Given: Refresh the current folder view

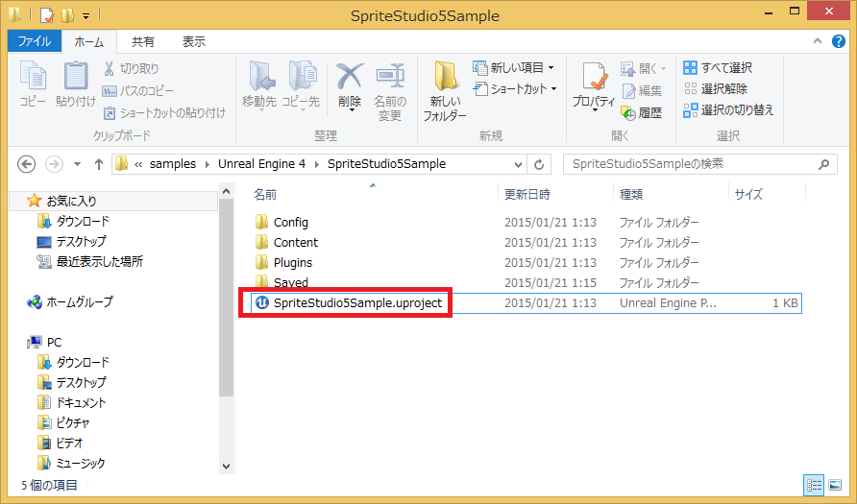Looking at the screenshot, I should pyautogui.click(x=539, y=164).
